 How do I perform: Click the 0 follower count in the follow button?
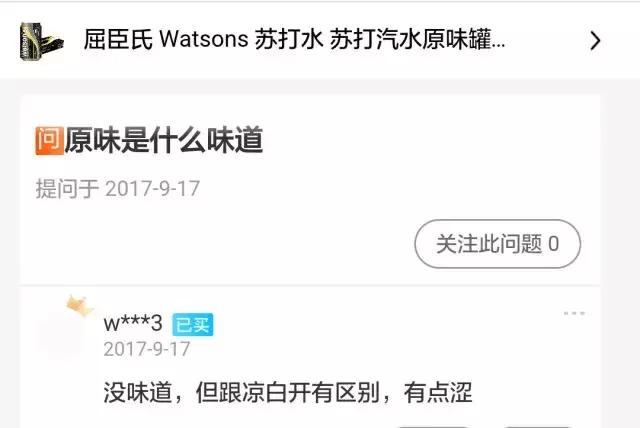553,244
